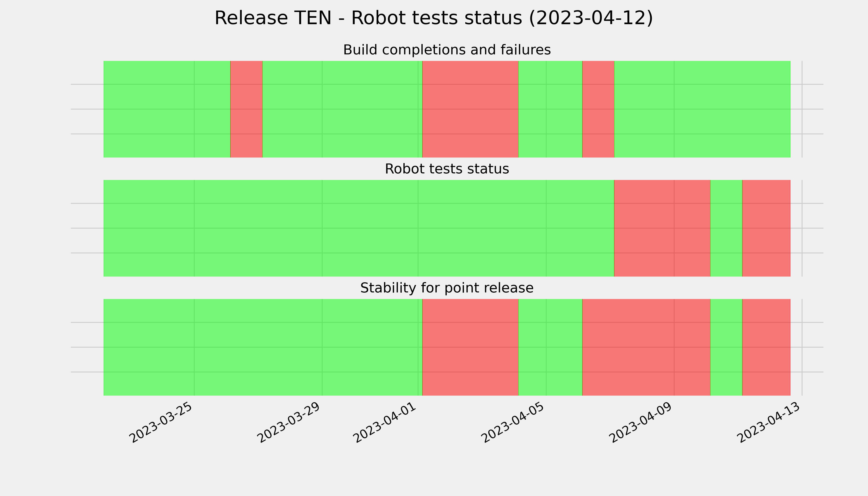Click the green block between reds around 04-05 in Stability
Screen dimensions: 868x496
550,347
